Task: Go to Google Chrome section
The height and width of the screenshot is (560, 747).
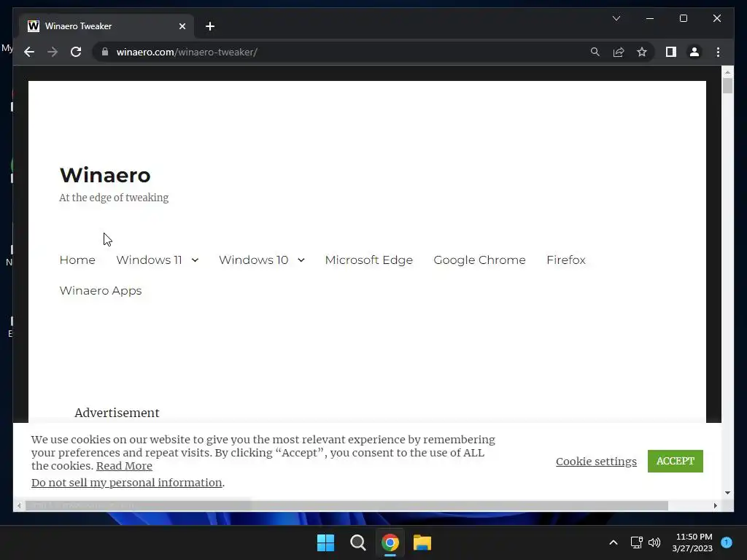Action: click(479, 260)
